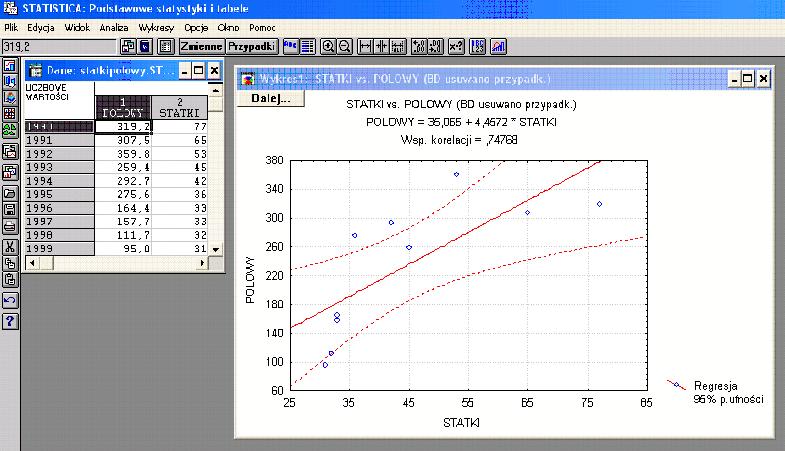Select the 1995 row header
785x451 pixels.
click(x=59, y=194)
